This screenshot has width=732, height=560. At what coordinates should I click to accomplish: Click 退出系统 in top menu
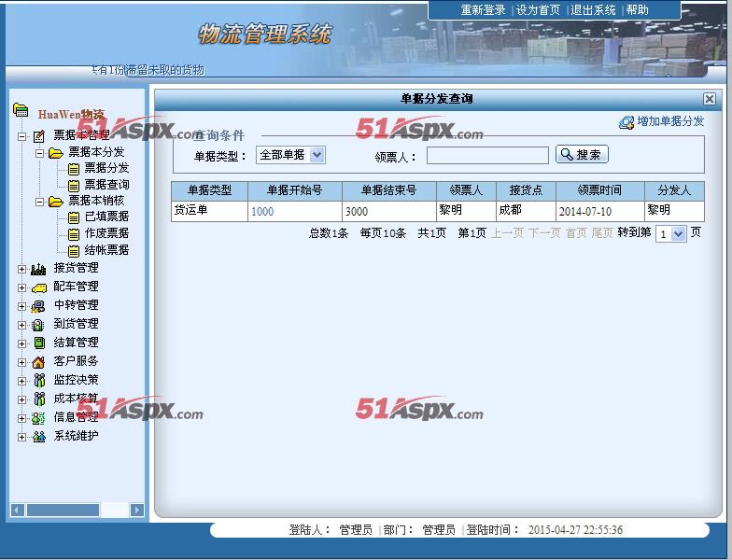coord(593,9)
